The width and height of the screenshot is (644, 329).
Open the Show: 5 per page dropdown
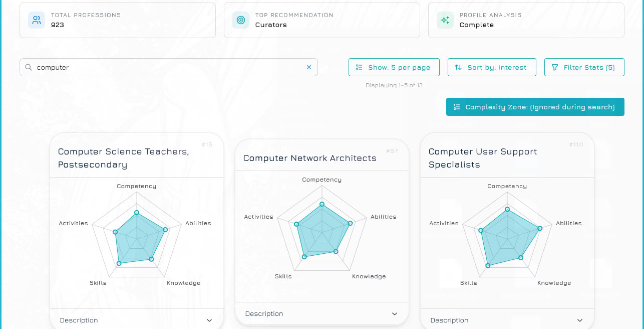tap(394, 67)
